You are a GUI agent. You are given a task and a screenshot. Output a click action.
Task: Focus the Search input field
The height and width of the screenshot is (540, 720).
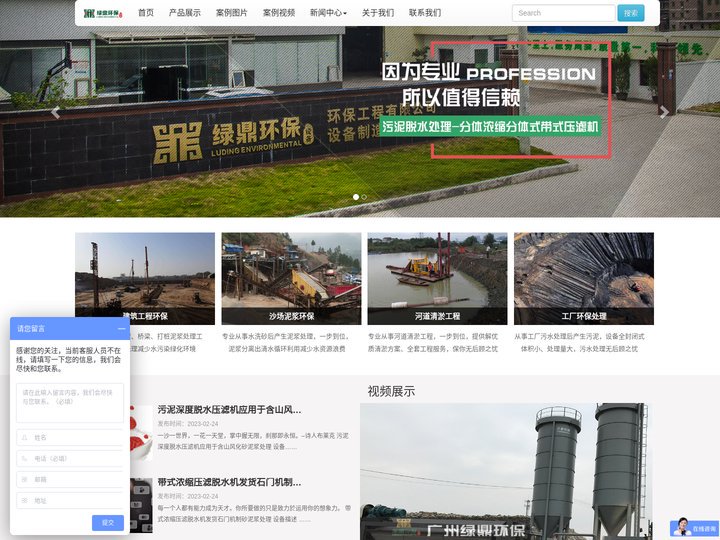563,13
